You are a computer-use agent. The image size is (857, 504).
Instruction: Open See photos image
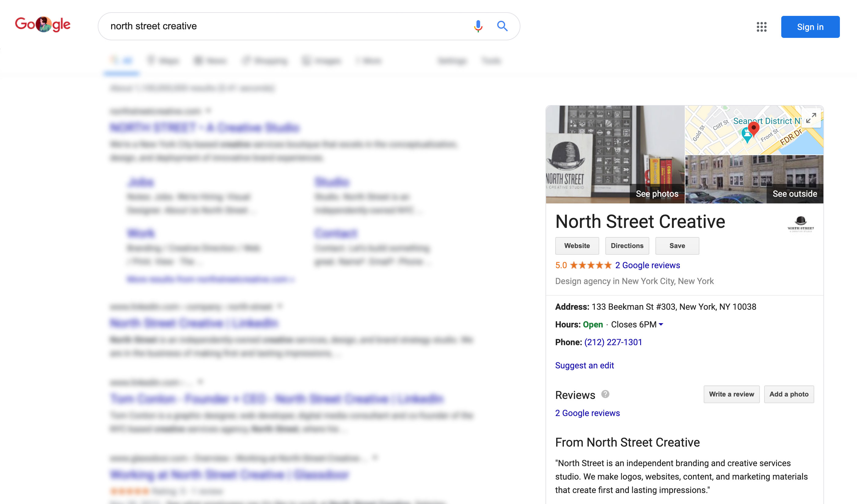pos(615,154)
